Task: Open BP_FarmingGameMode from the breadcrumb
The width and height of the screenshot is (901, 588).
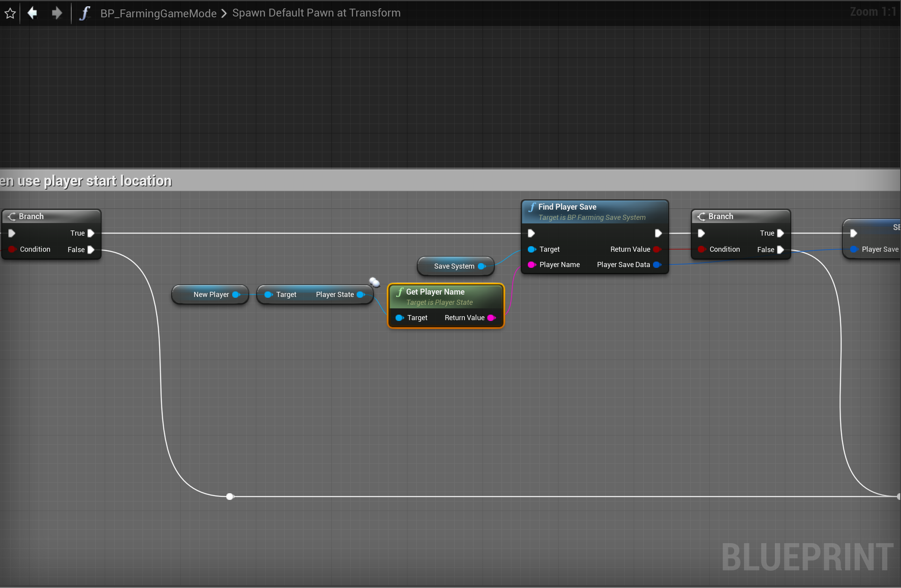Action: coord(158,13)
